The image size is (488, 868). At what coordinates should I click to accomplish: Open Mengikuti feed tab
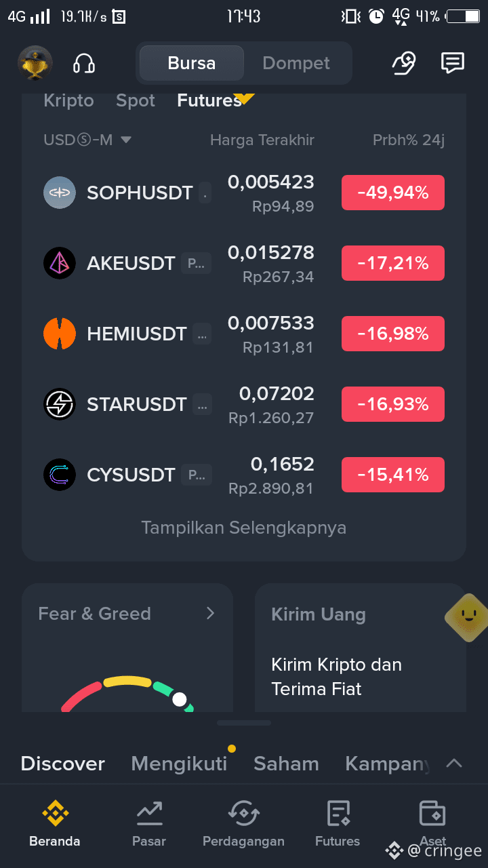179,764
